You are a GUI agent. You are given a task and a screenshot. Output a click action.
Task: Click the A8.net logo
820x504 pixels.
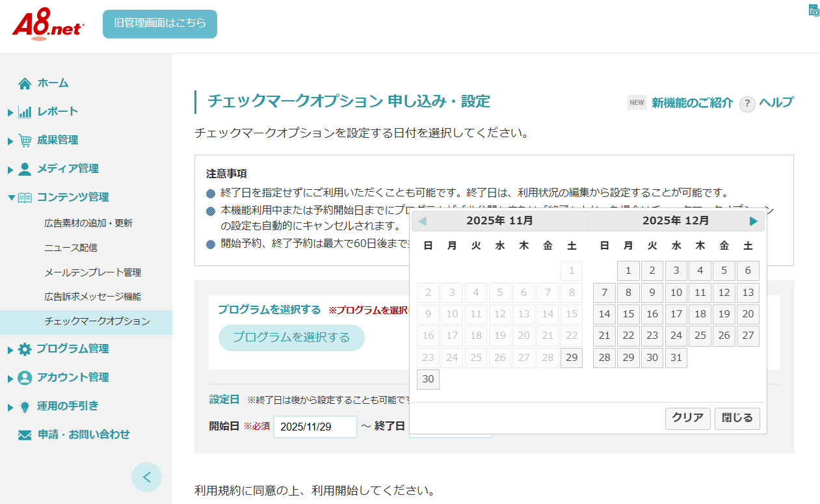pos(47,26)
